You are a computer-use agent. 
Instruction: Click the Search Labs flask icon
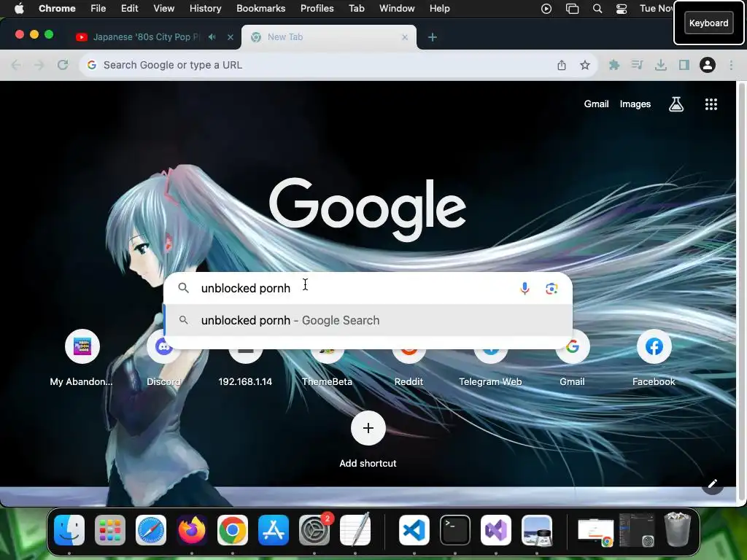click(x=676, y=104)
